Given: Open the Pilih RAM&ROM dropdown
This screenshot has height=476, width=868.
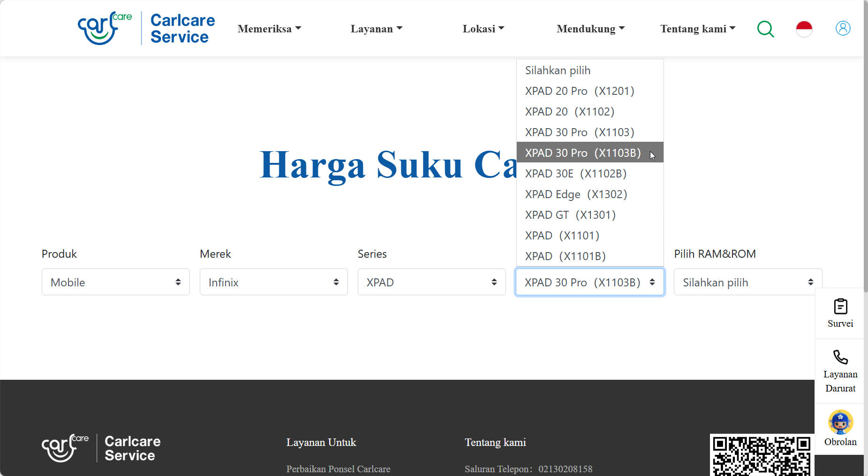Looking at the screenshot, I should click(x=748, y=282).
